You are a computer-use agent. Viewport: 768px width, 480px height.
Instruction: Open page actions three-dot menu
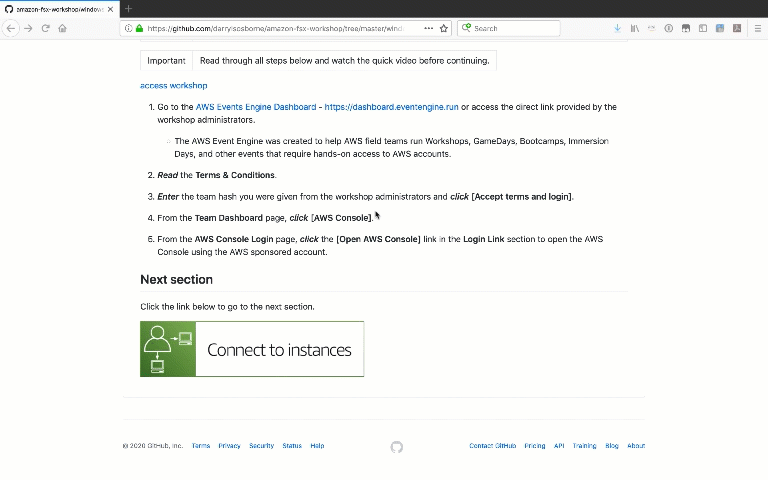429,28
